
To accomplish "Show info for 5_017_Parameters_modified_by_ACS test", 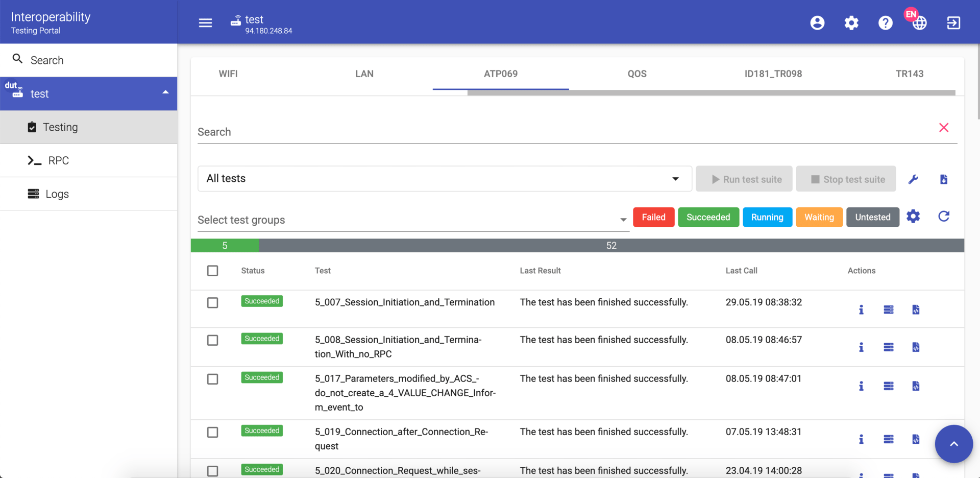I will [861, 386].
